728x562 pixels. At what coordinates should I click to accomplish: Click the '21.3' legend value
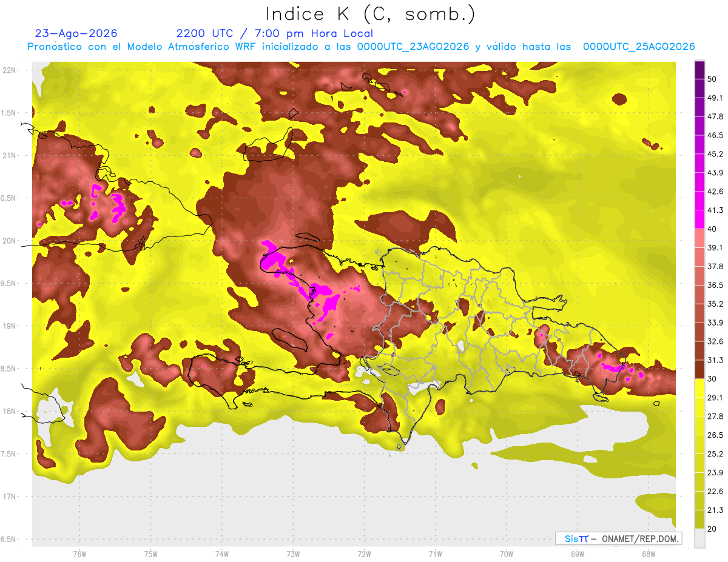(715, 510)
